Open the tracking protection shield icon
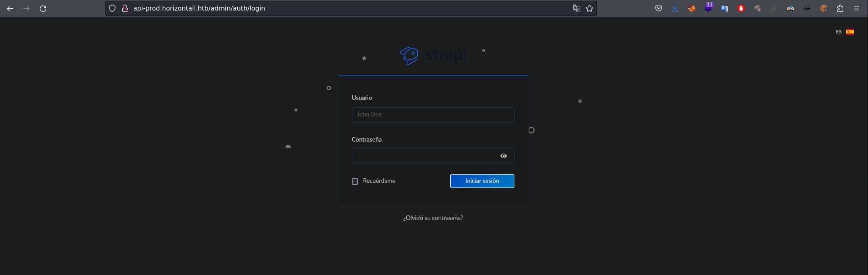Image resolution: width=868 pixels, height=275 pixels. click(112, 8)
